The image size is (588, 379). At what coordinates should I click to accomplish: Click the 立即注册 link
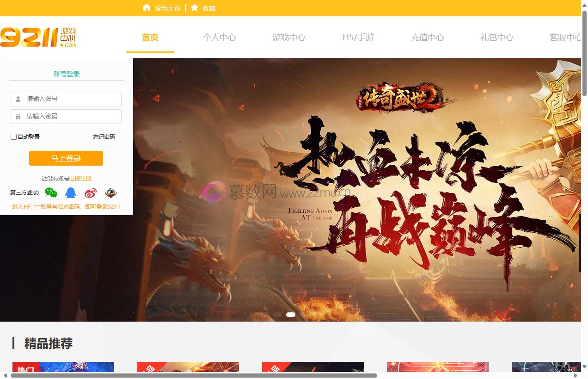point(80,179)
